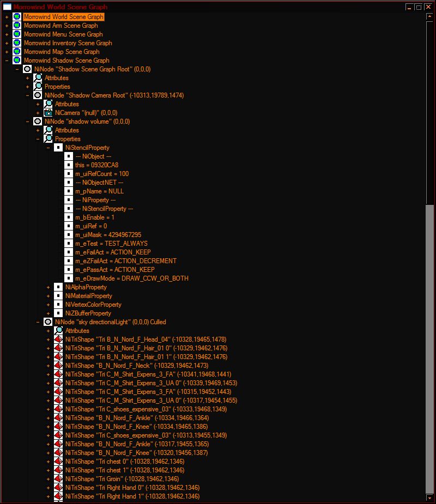Expand Morrowind Menu Scene Graph
The width and height of the screenshot is (436, 504).
[7, 34]
